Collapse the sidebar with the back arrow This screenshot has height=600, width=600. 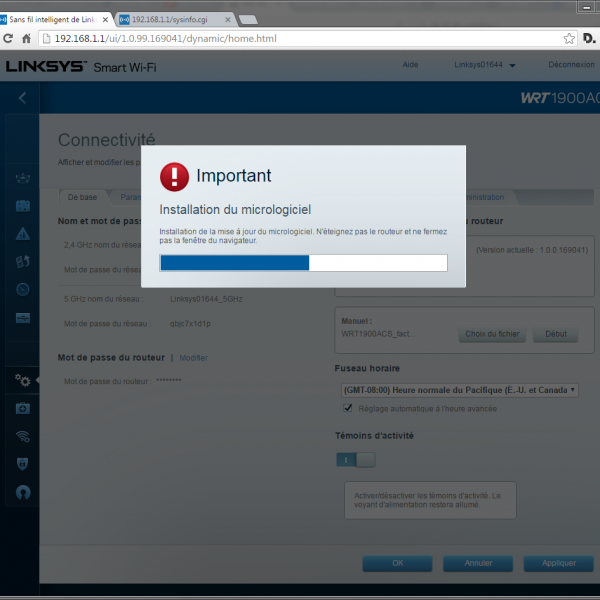22,98
